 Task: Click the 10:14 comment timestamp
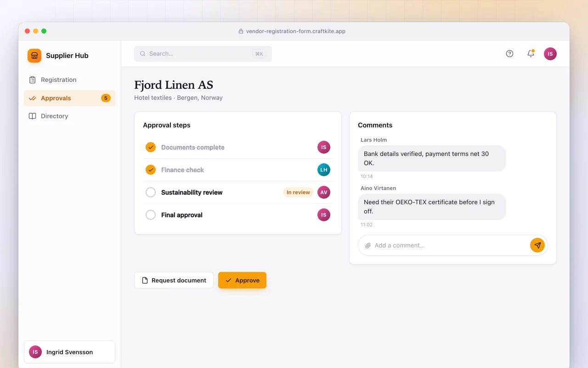click(367, 177)
